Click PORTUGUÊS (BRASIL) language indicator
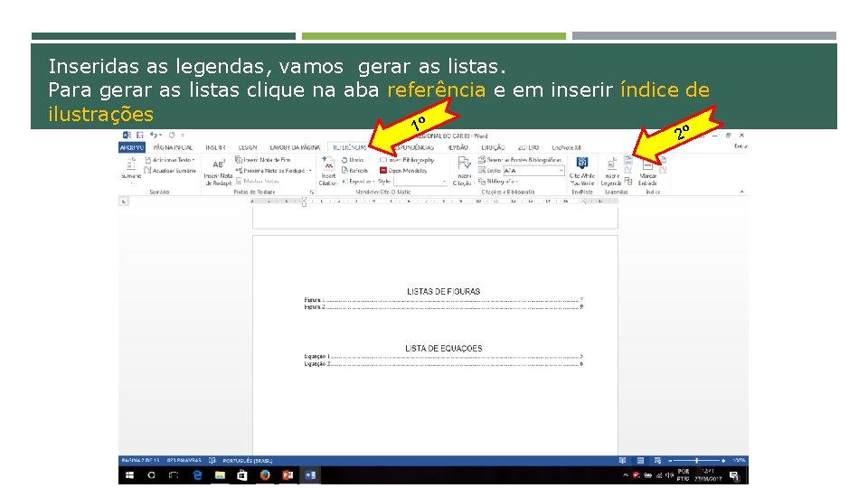This screenshot has width=868, height=488. [248, 460]
